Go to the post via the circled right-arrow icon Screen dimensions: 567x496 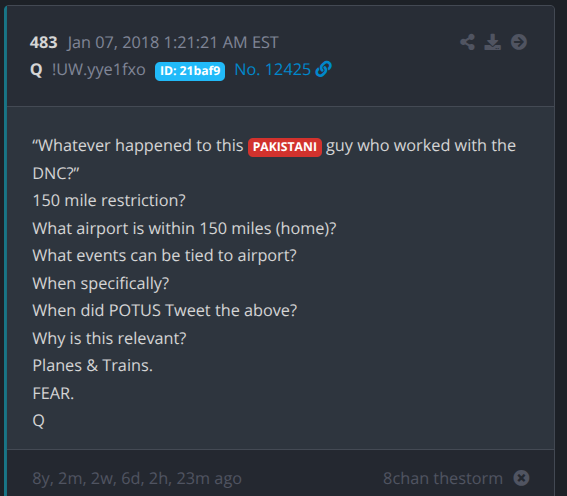pos(519,42)
